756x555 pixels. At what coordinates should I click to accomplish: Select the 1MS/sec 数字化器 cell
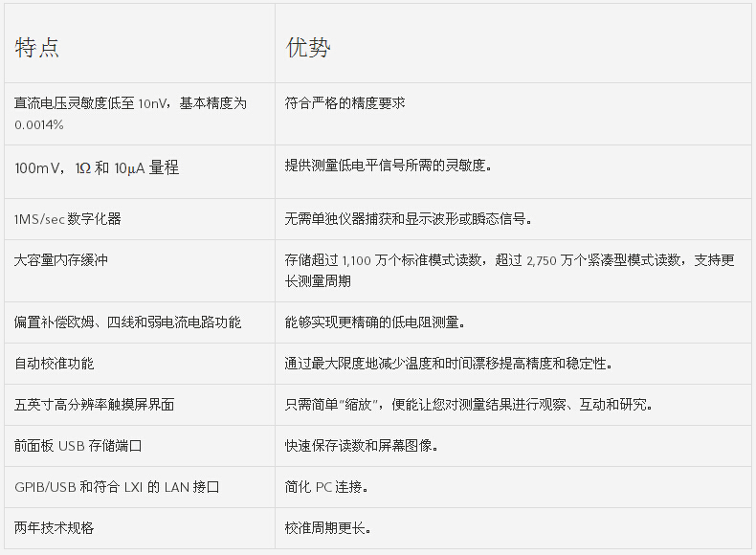pyautogui.click(x=68, y=219)
